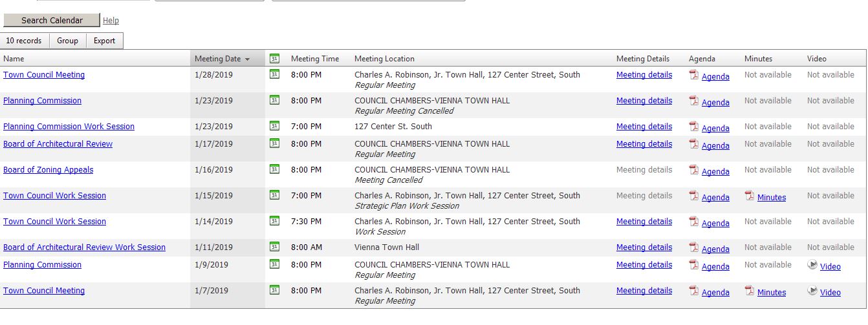Open the Help link
The image size is (868, 325).
111,21
